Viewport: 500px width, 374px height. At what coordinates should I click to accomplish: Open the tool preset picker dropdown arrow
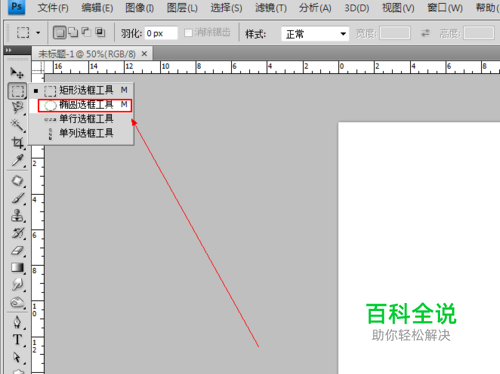tap(38, 33)
